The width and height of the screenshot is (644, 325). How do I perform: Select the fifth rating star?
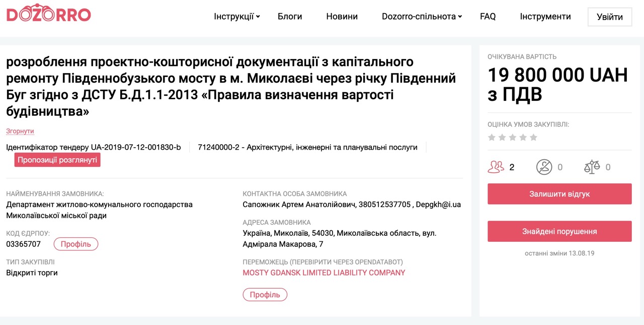533,138
